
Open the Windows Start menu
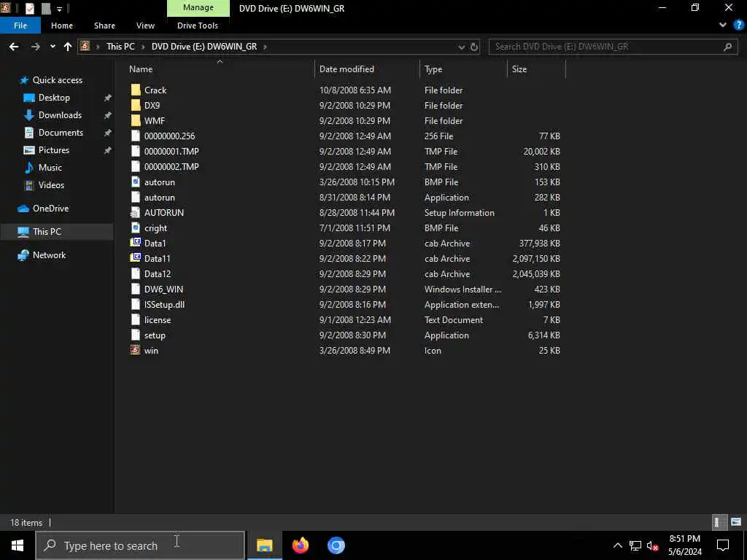coord(18,545)
